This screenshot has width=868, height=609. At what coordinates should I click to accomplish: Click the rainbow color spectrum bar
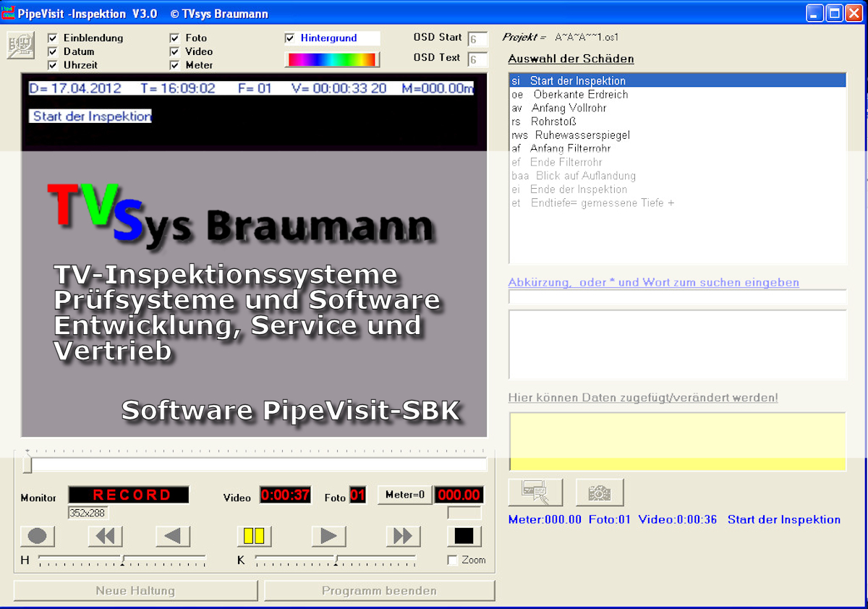332,59
